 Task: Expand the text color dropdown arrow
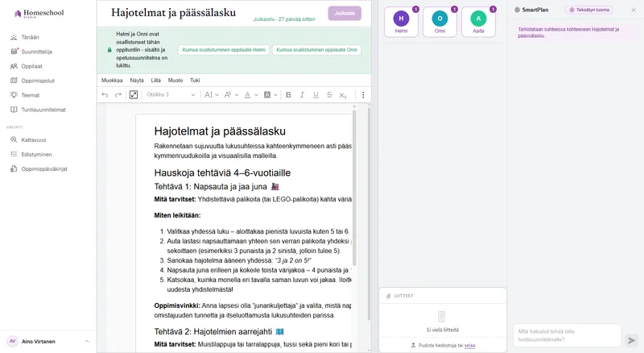(256, 95)
